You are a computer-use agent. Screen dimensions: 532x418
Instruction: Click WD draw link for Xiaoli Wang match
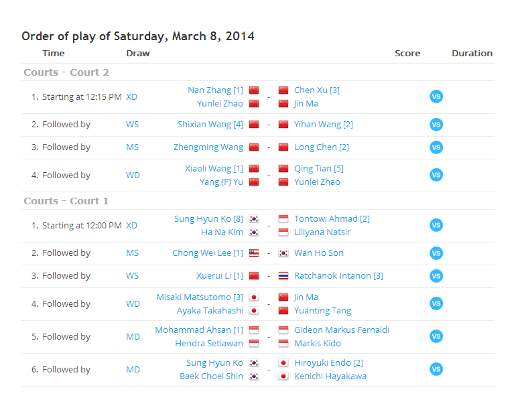pyautogui.click(x=133, y=176)
